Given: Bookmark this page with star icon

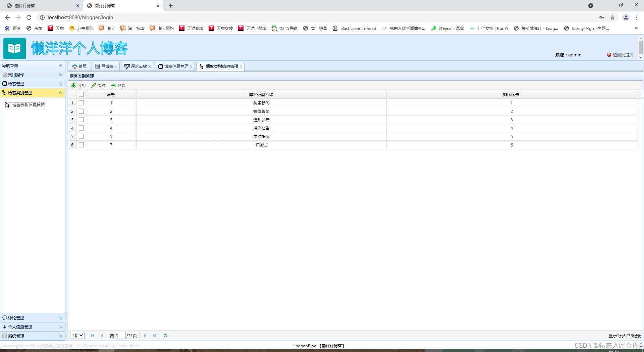Looking at the screenshot, I should tap(612, 17).
